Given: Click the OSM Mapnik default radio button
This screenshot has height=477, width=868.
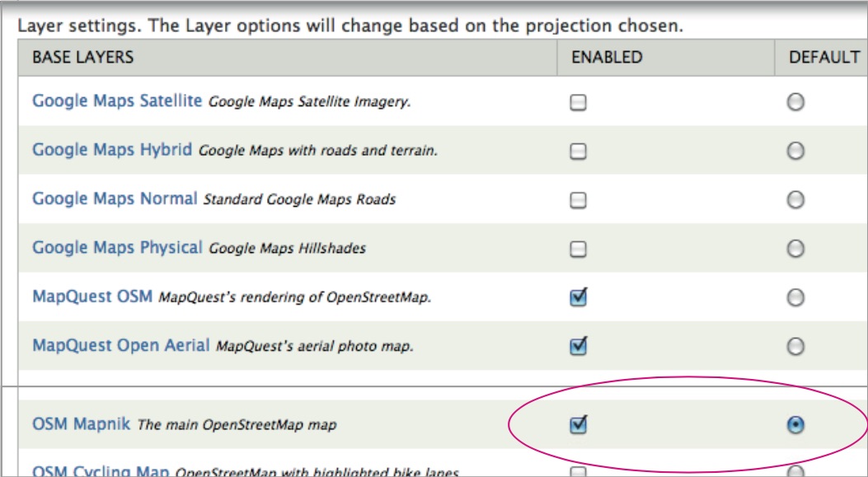Looking at the screenshot, I should pos(795,425).
